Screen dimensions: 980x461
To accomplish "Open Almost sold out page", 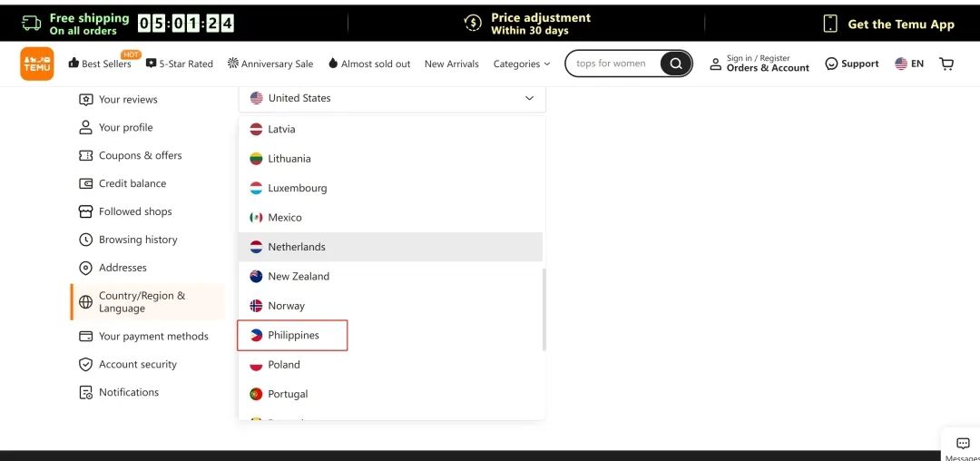I will pyautogui.click(x=369, y=64).
